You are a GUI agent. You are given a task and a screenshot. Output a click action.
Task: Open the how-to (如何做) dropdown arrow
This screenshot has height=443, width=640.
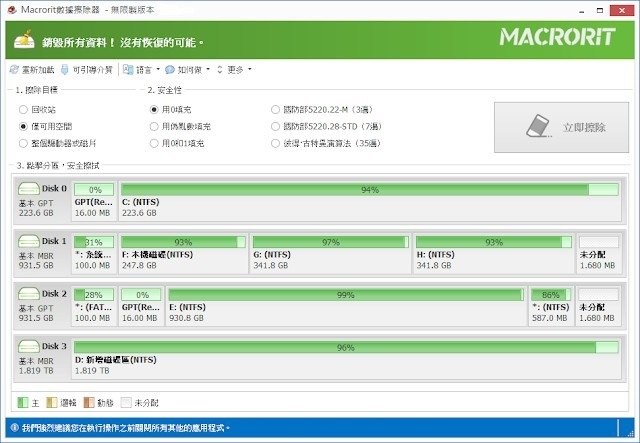click(208, 69)
